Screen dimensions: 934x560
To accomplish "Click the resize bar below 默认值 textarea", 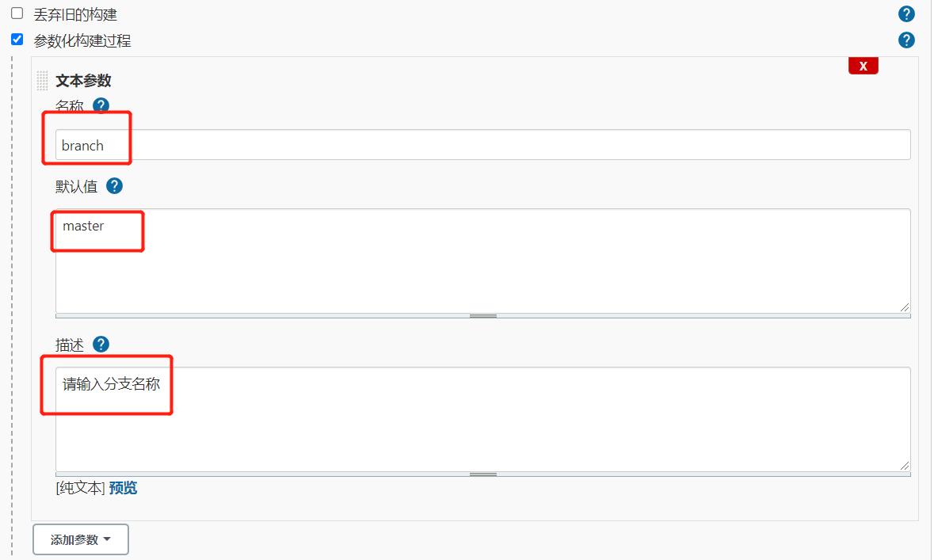I will 483,316.
